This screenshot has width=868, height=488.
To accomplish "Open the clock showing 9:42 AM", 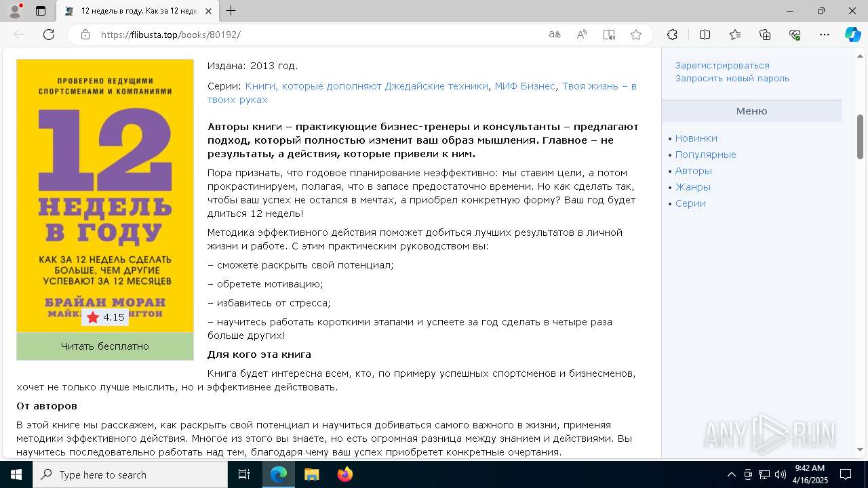I will (810, 474).
